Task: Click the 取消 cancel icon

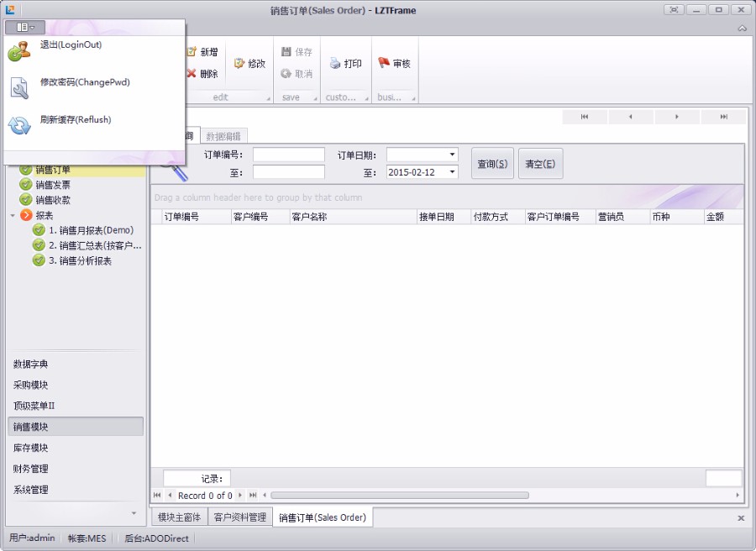Action: (x=286, y=73)
